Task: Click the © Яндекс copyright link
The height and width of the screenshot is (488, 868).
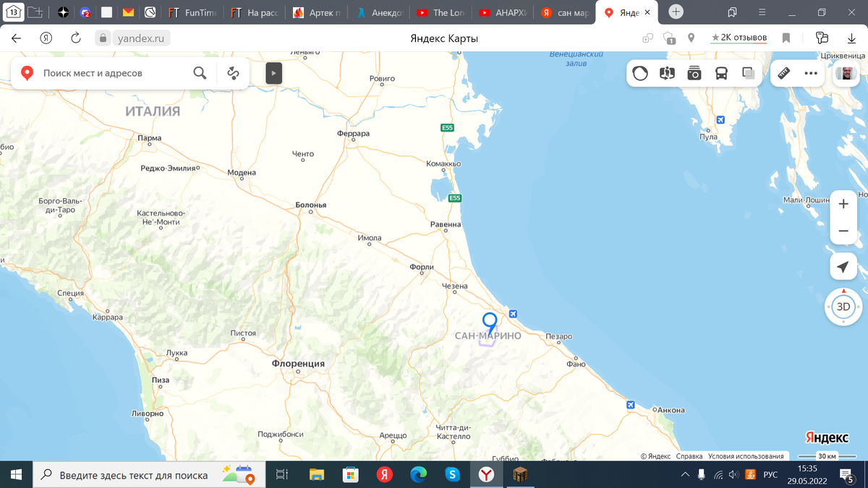Action: [656, 456]
